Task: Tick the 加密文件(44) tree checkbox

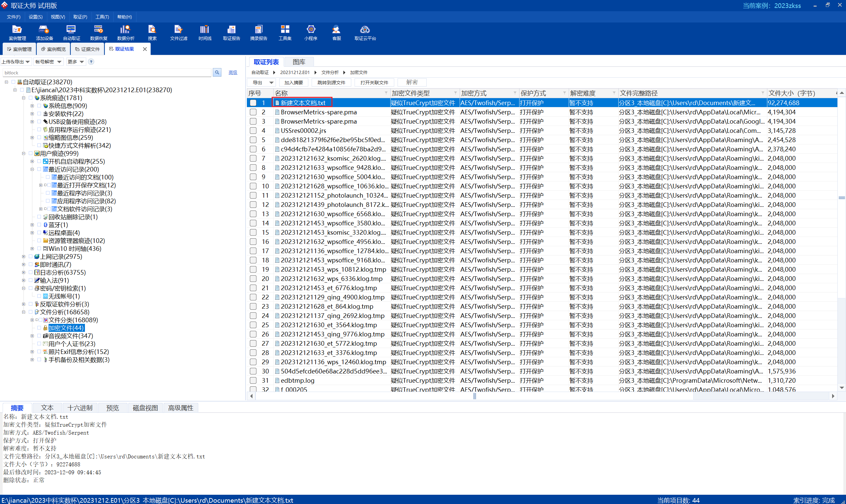Action: 39,328
